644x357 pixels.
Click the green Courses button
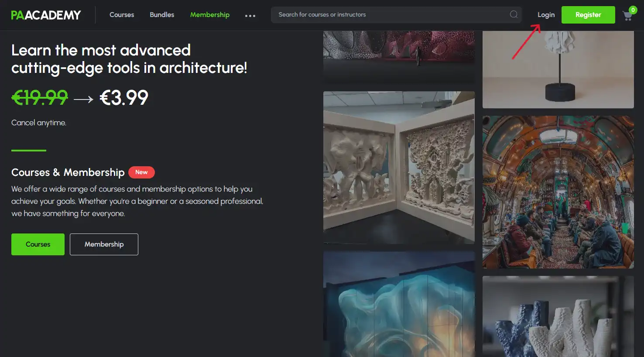38,244
